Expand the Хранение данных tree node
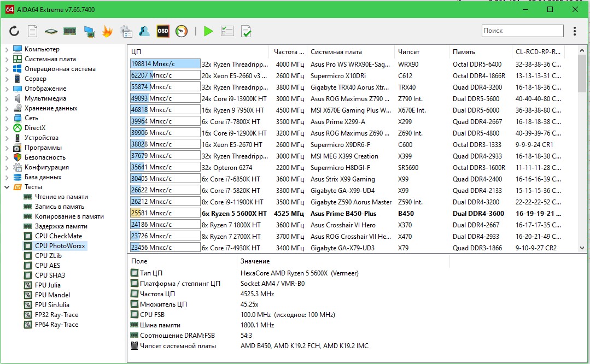The width and height of the screenshot is (590, 364). tap(7, 108)
